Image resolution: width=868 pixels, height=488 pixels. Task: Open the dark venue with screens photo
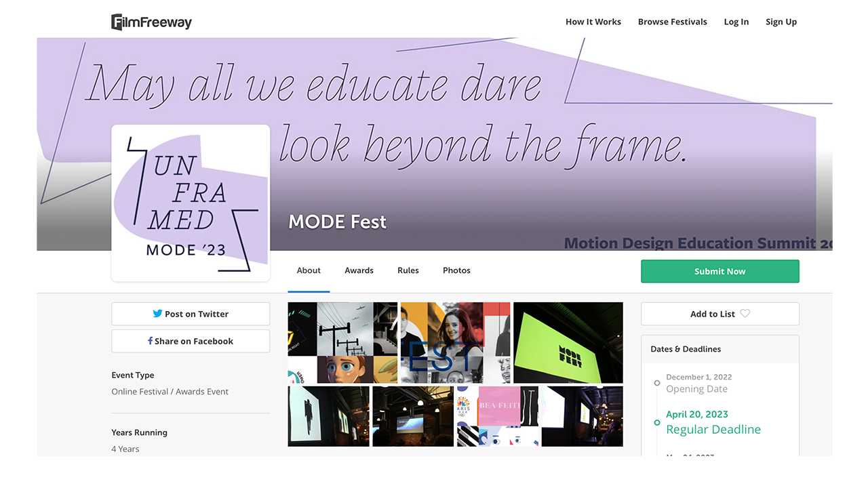point(583,416)
